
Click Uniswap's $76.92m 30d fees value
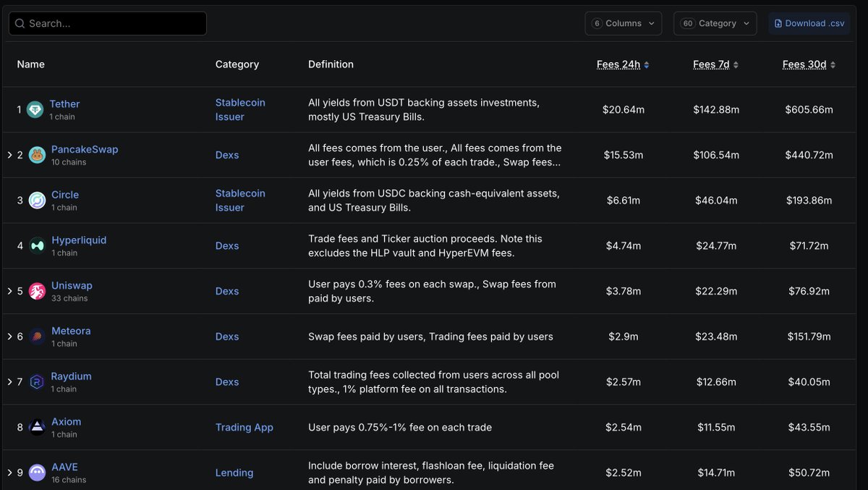pyautogui.click(x=809, y=291)
